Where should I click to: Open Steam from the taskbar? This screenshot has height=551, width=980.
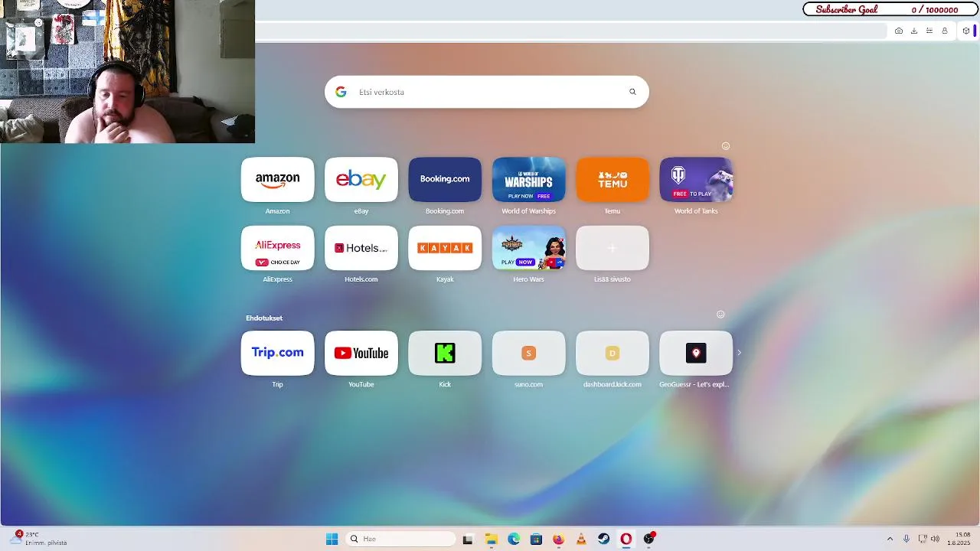click(603, 539)
